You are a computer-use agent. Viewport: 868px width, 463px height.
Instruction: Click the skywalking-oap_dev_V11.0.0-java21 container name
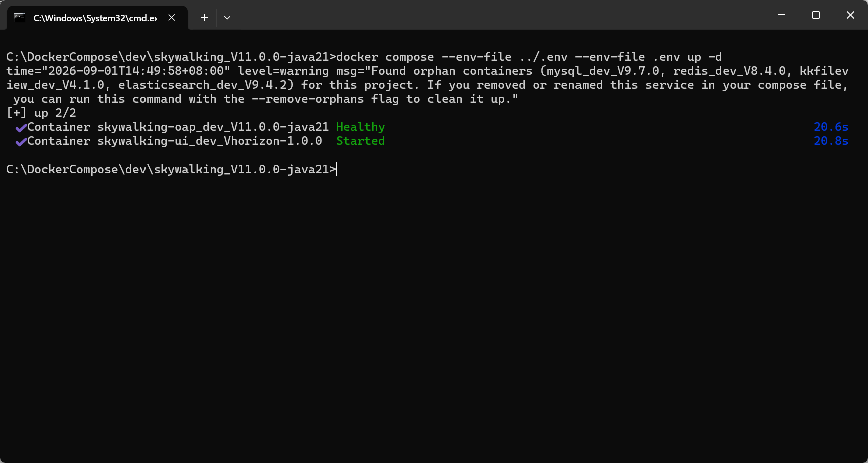click(213, 127)
